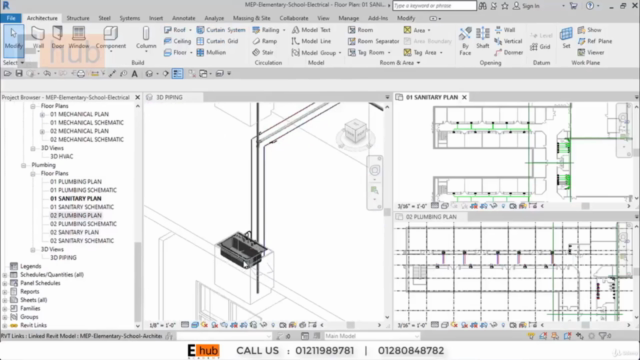Open the Systems ribbon tab
Viewport: 640px width, 360px height.
(x=129, y=18)
